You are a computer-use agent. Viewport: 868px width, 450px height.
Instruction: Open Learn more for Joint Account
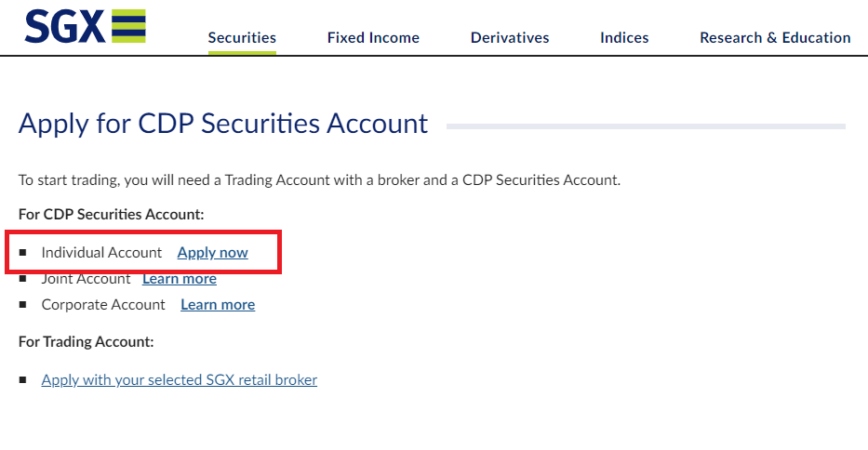(180, 279)
